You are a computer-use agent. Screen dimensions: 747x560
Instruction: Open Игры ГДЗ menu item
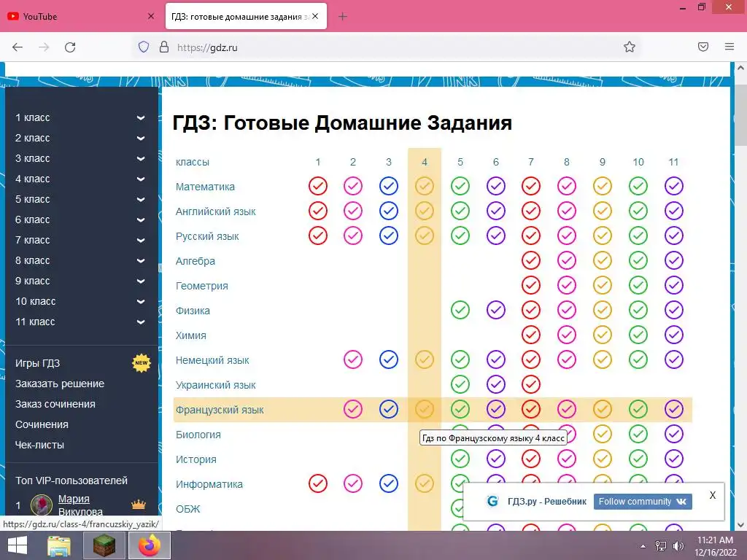[x=38, y=363]
